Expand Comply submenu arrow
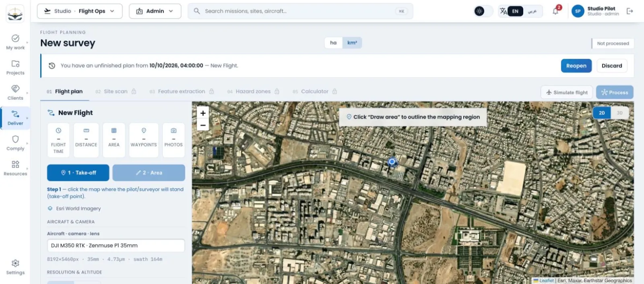This screenshot has width=644, height=284. click(x=27, y=143)
